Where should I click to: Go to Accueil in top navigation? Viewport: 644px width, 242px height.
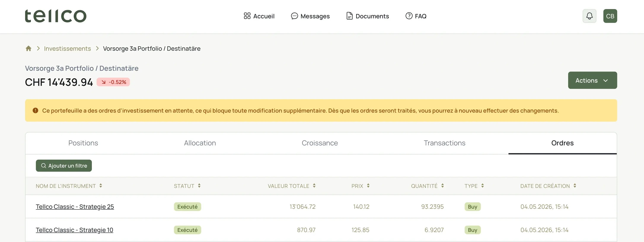pyautogui.click(x=259, y=16)
